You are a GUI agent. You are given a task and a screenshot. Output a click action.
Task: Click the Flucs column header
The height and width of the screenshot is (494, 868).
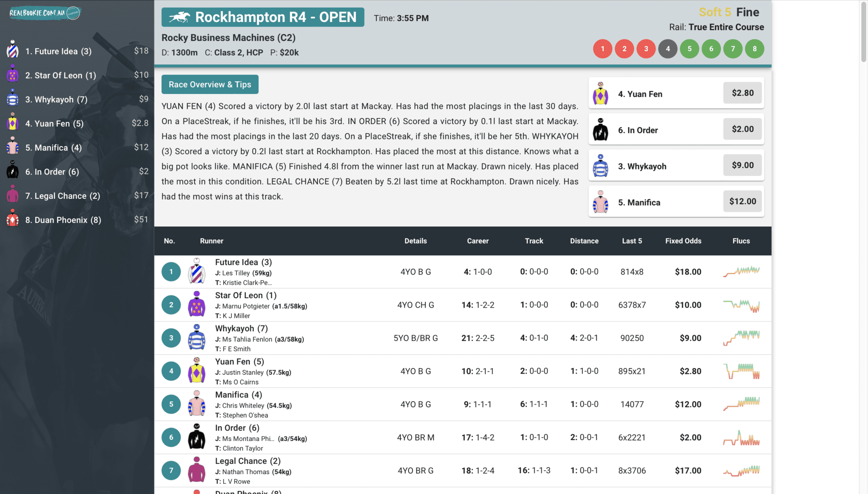(x=741, y=241)
